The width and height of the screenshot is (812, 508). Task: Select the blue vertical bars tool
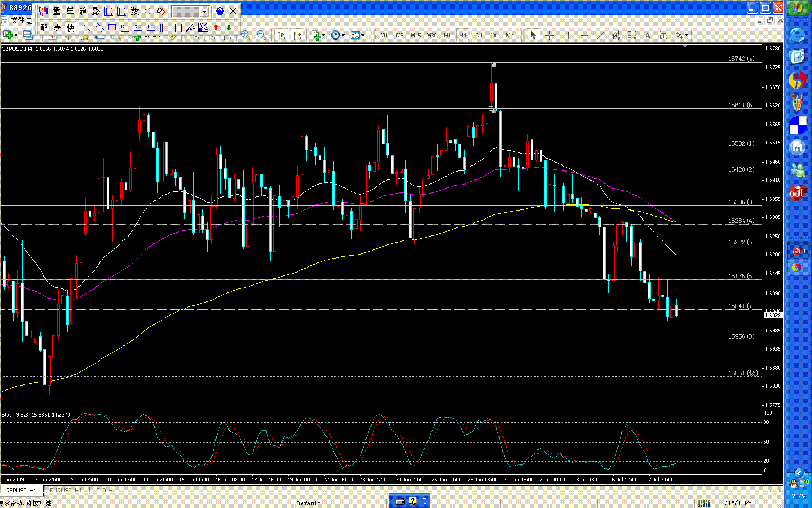(164, 28)
